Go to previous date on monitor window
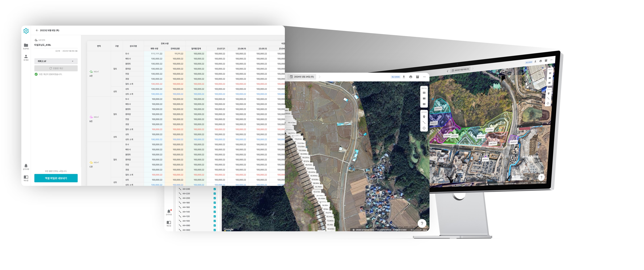This screenshot has height=270, width=644. click(448, 71)
